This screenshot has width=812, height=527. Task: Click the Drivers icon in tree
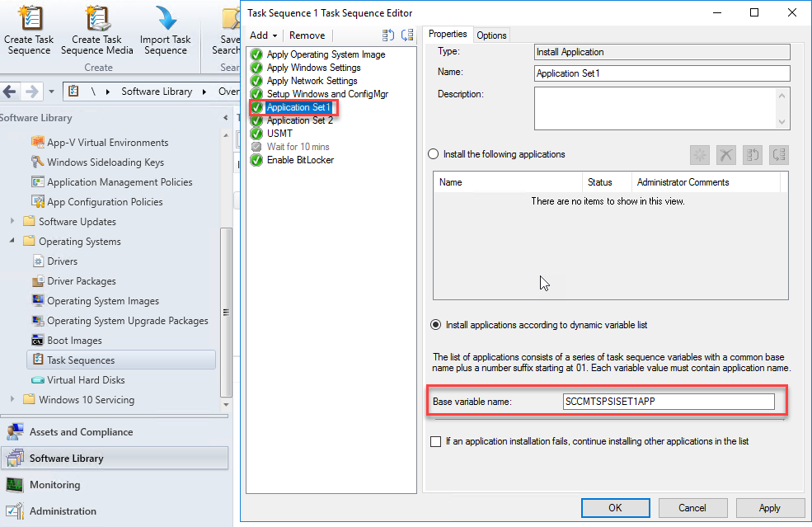tap(38, 261)
